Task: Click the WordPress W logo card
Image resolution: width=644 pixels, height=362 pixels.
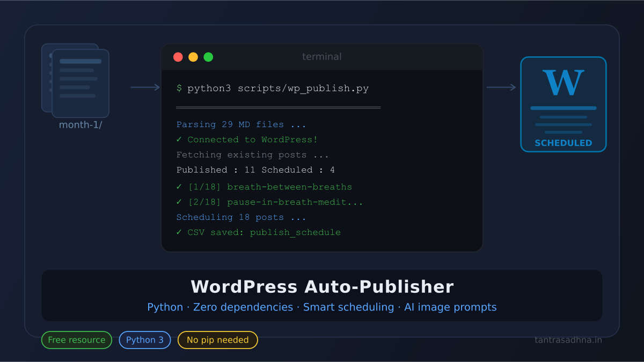Action: pos(563,104)
